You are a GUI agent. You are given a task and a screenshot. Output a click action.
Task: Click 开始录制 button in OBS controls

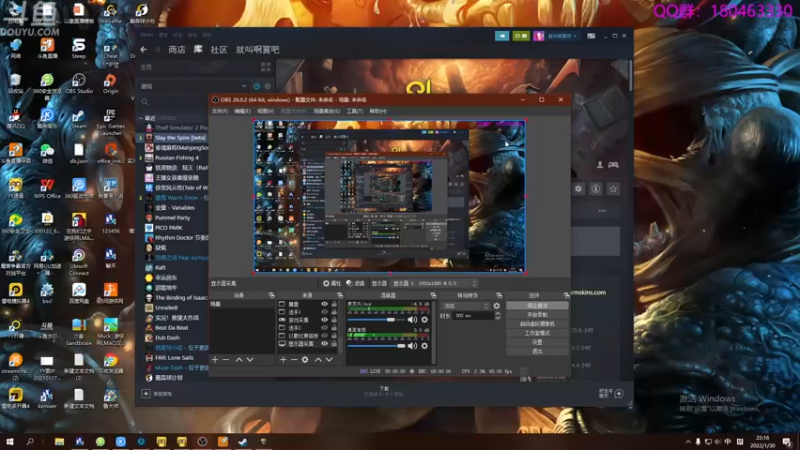pos(537,315)
